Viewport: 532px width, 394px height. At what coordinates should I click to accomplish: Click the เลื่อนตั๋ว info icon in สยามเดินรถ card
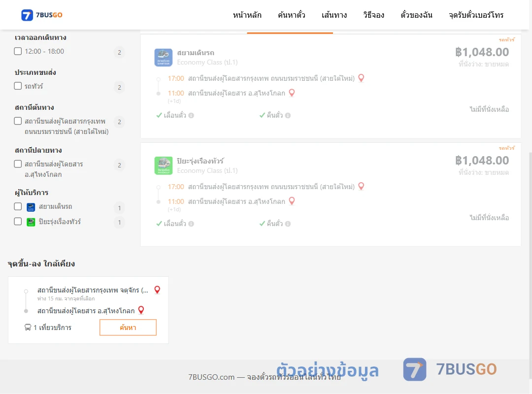191,115
